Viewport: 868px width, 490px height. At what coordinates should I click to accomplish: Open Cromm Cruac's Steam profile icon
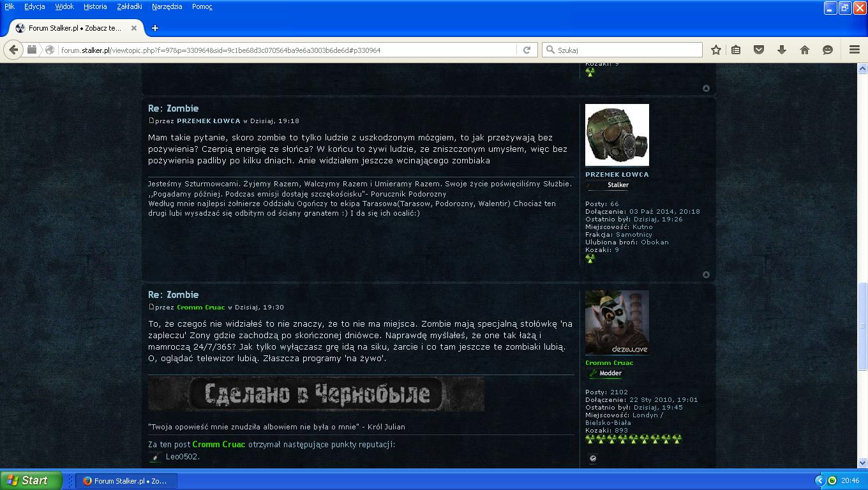pyautogui.click(x=593, y=458)
